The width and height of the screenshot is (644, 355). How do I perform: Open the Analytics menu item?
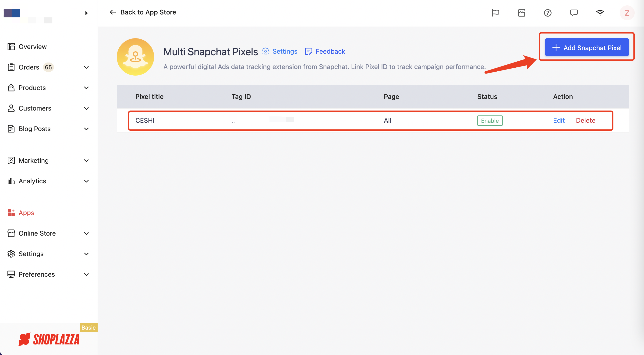tap(32, 181)
